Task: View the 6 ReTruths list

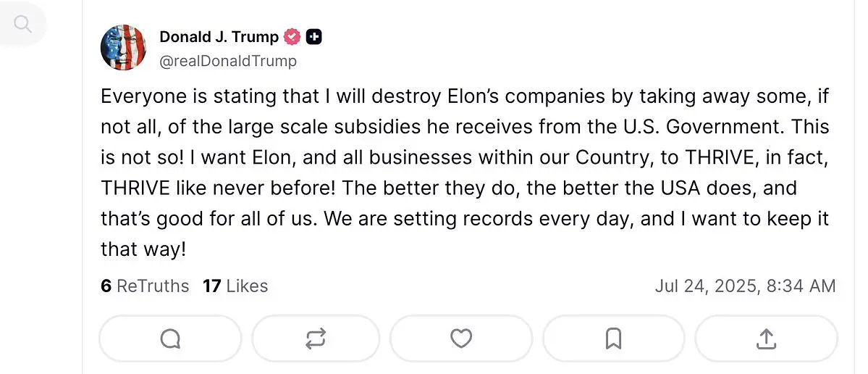Action: pyautogui.click(x=145, y=286)
